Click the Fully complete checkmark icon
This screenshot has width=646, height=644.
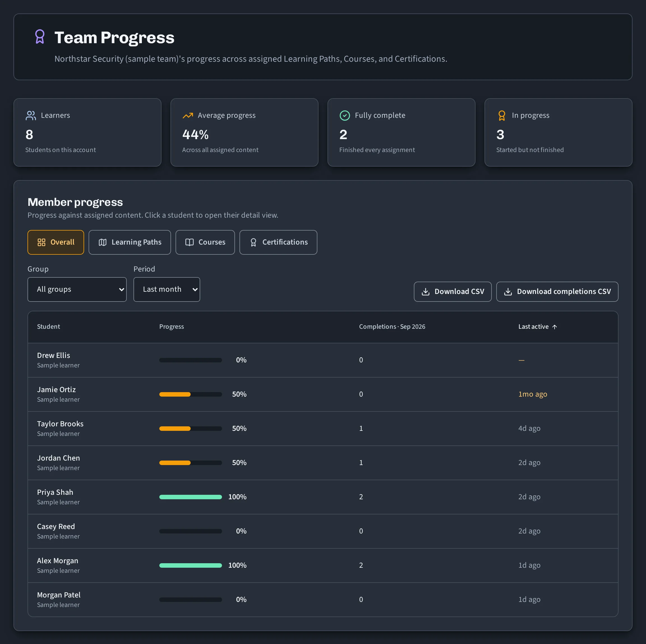(x=345, y=115)
